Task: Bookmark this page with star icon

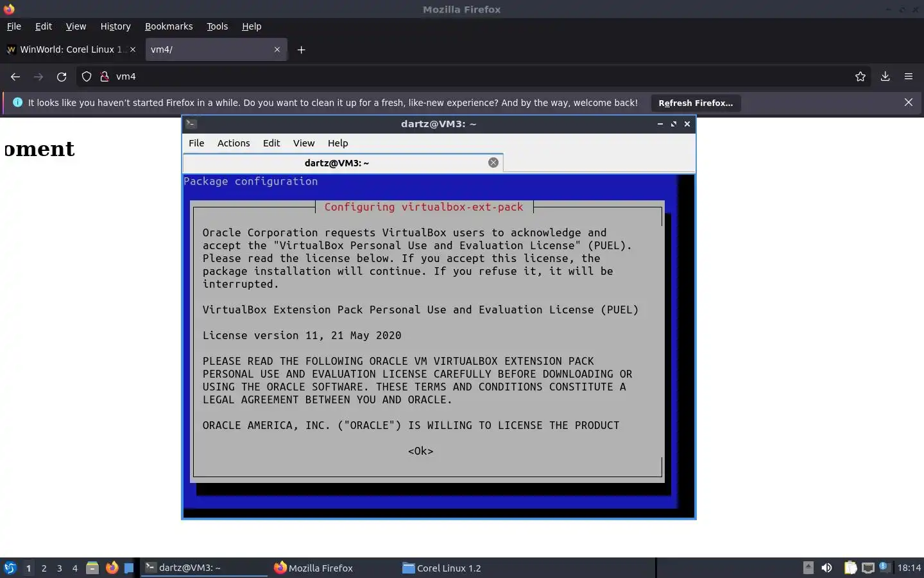Action: click(860, 76)
